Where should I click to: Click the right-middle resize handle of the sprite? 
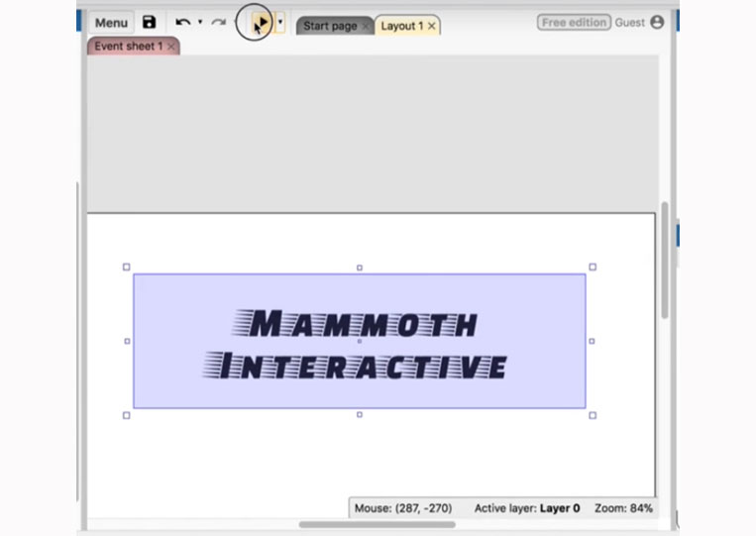(x=593, y=341)
